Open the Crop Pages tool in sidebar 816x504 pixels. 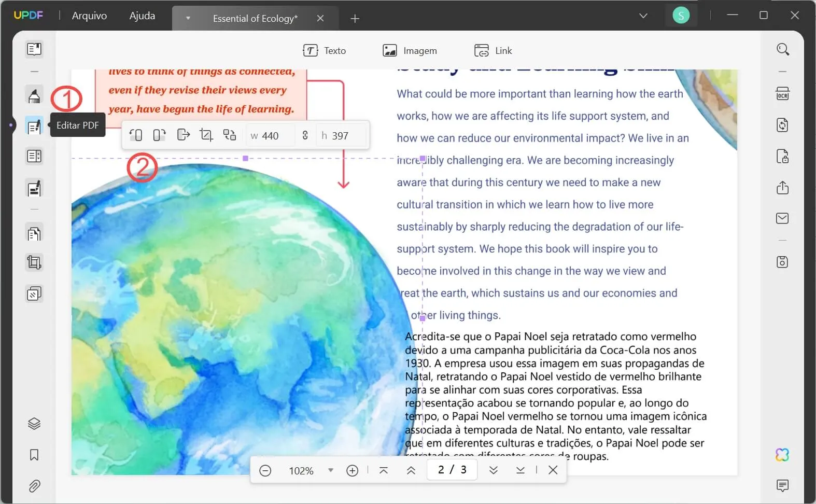tap(34, 263)
